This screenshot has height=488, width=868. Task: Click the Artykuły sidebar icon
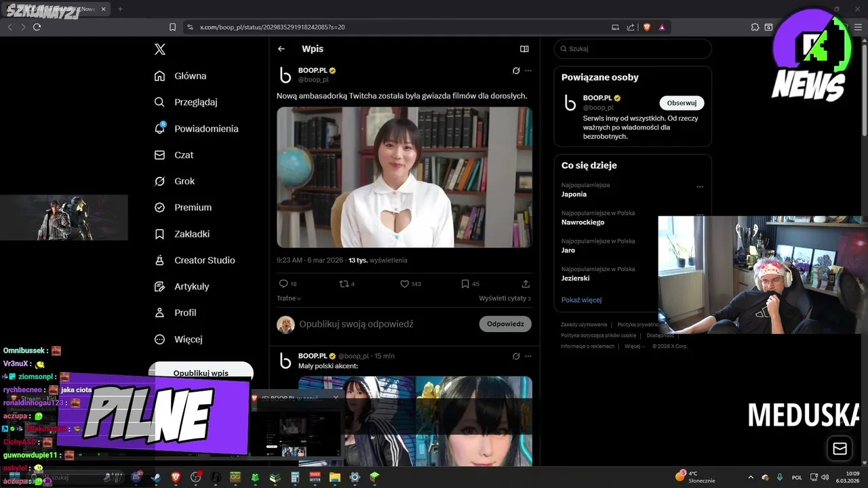160,287
